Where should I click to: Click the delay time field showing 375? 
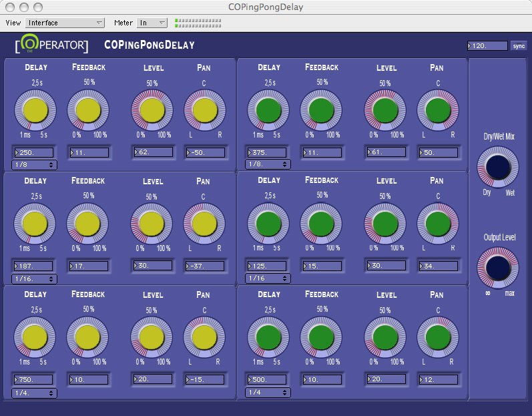pos(267,153)
